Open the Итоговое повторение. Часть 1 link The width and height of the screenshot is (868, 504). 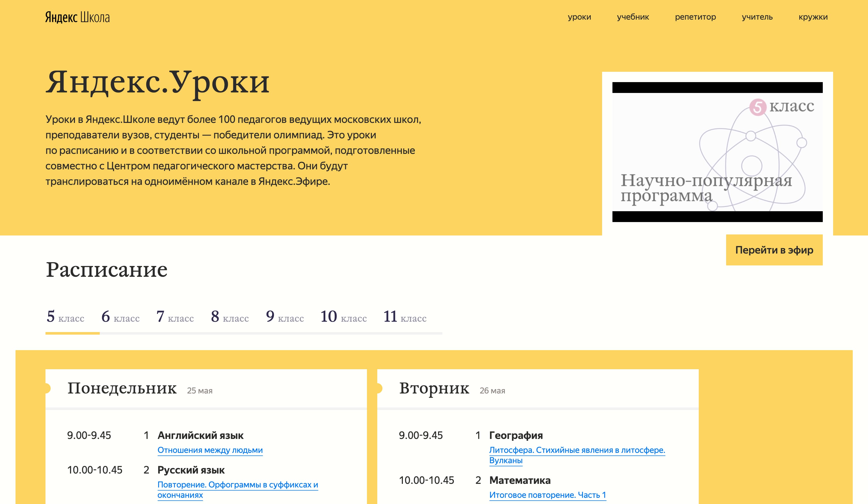[x=548, y=495]
